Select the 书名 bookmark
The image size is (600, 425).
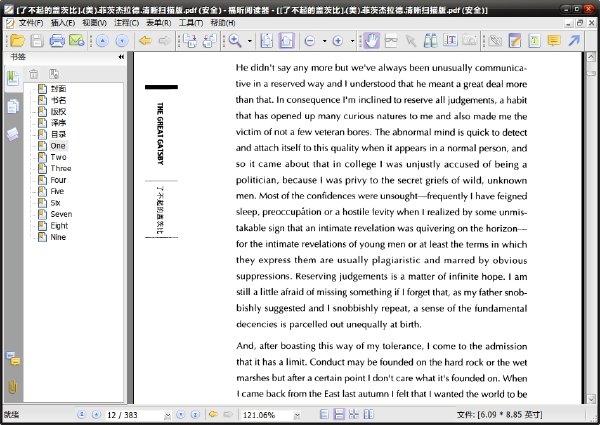point(58,100)
